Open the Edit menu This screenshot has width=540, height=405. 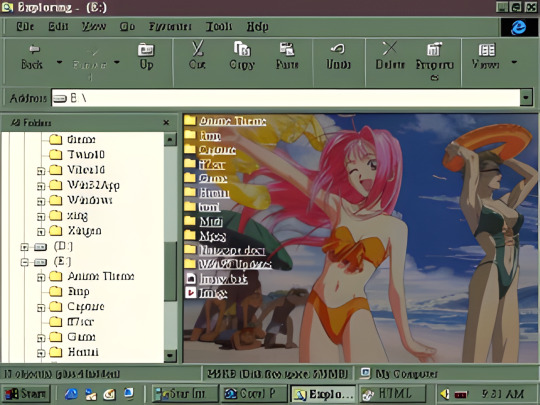(58, 27)
